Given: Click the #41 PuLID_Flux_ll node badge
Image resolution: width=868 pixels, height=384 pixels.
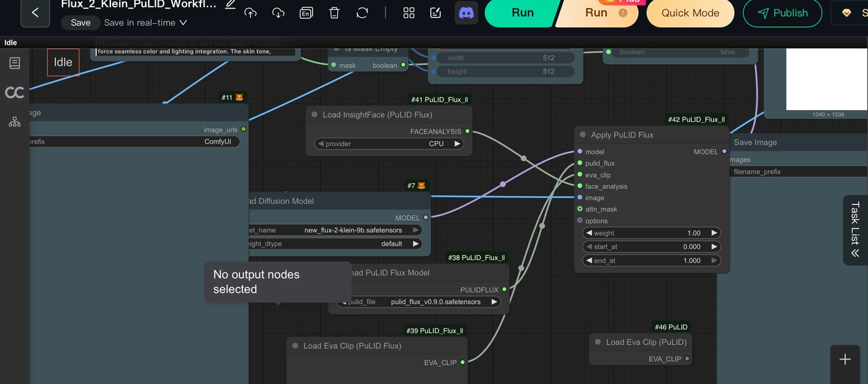Looking at the screenshot, I should click(439, 99).
